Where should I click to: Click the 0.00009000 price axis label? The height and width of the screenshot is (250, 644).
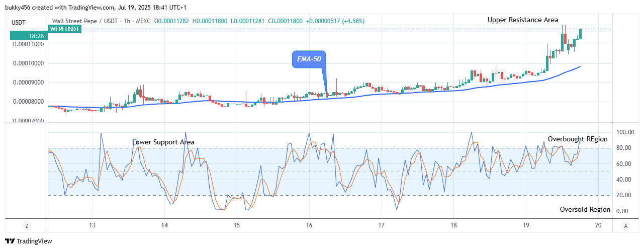(29, 82)
